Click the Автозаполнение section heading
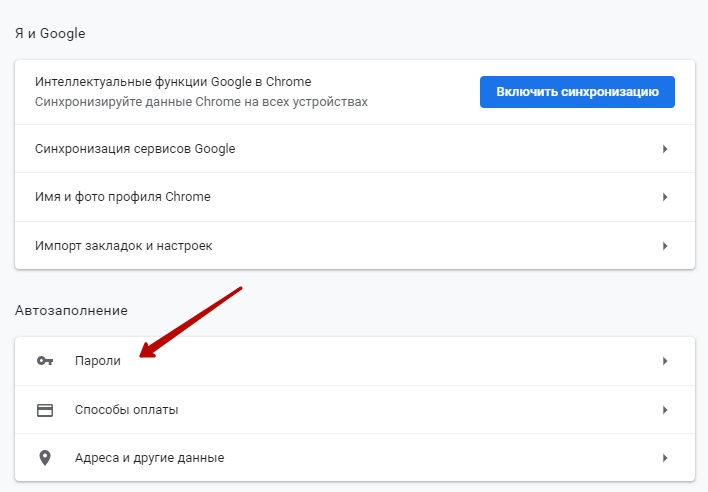The width and height of the screenshot is (708, 492). (71, 311)
